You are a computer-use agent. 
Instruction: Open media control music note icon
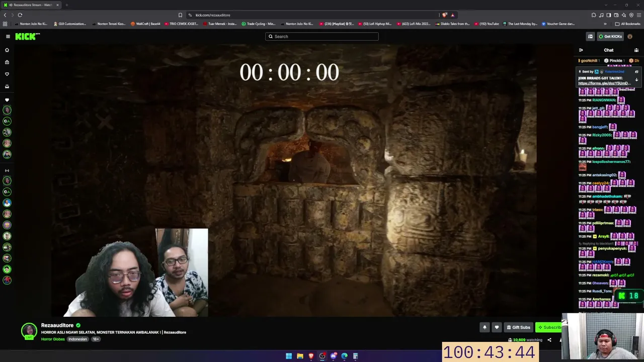tap(601, 15)
